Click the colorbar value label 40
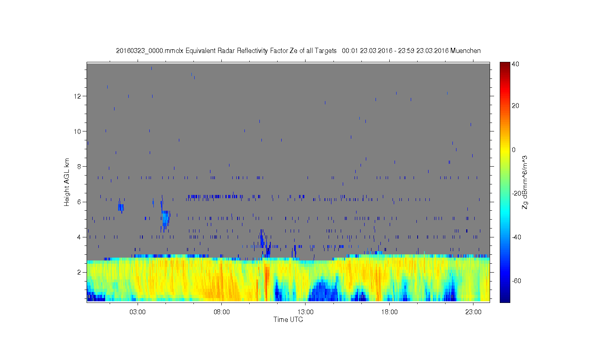This screenshot has height=364, width=607. (516, 64)
